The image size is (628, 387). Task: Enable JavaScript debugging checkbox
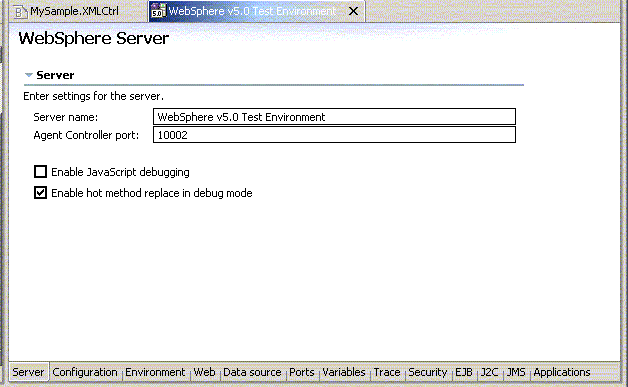pyautogui.click(x=40, y=171)
